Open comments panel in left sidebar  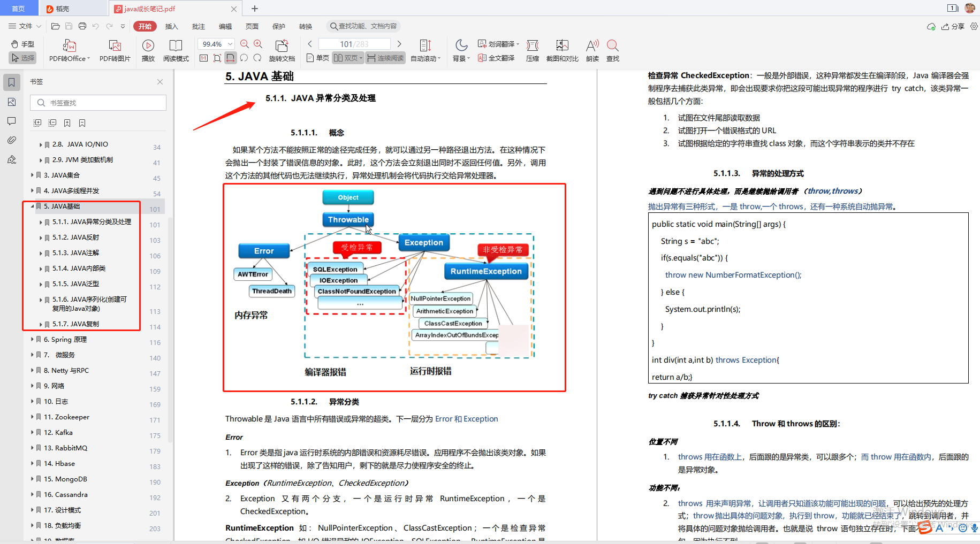[x=12, y=121]
